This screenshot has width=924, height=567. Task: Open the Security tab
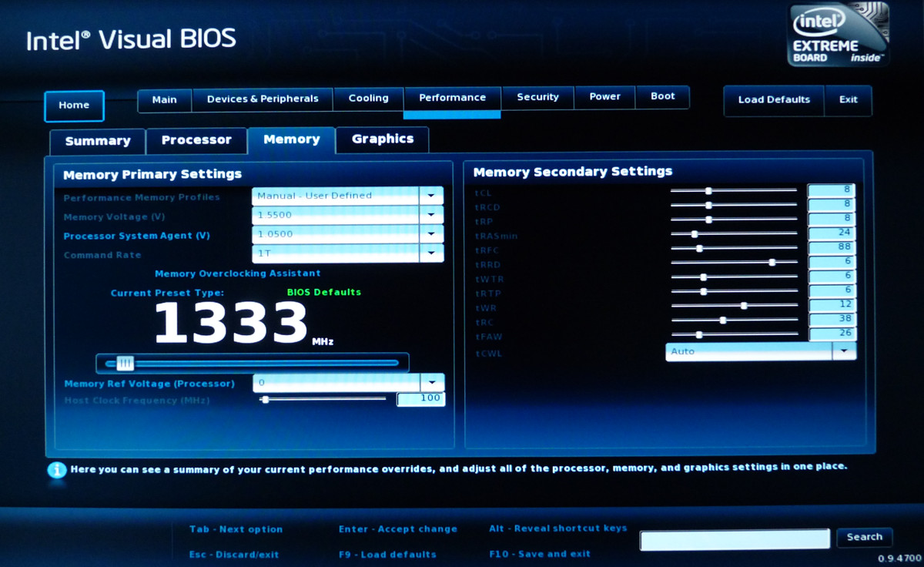tap(537, 97)
